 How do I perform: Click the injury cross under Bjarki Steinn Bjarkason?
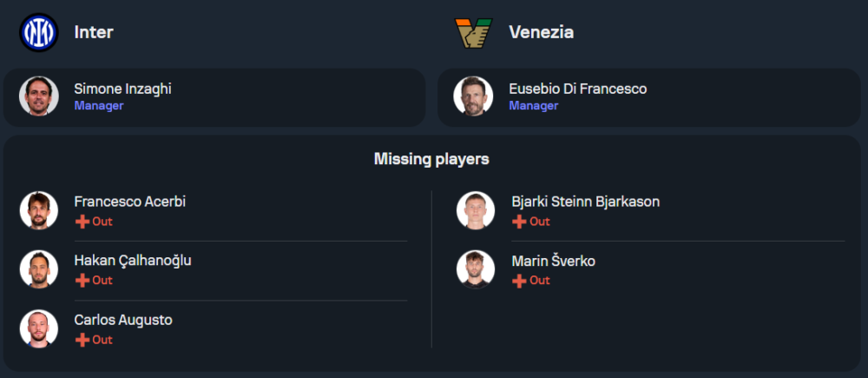coord(519,222)
